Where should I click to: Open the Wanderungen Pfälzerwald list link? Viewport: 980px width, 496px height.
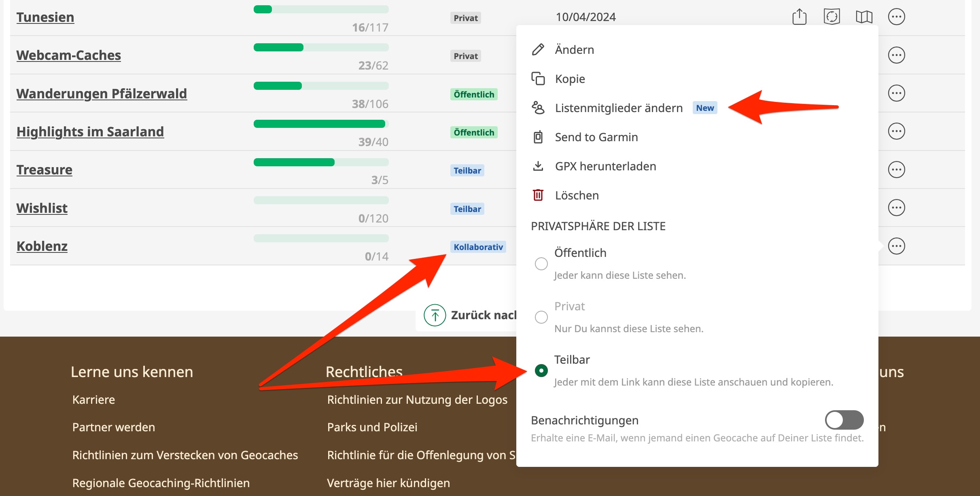pyautogui.click(x=102, y=93)
